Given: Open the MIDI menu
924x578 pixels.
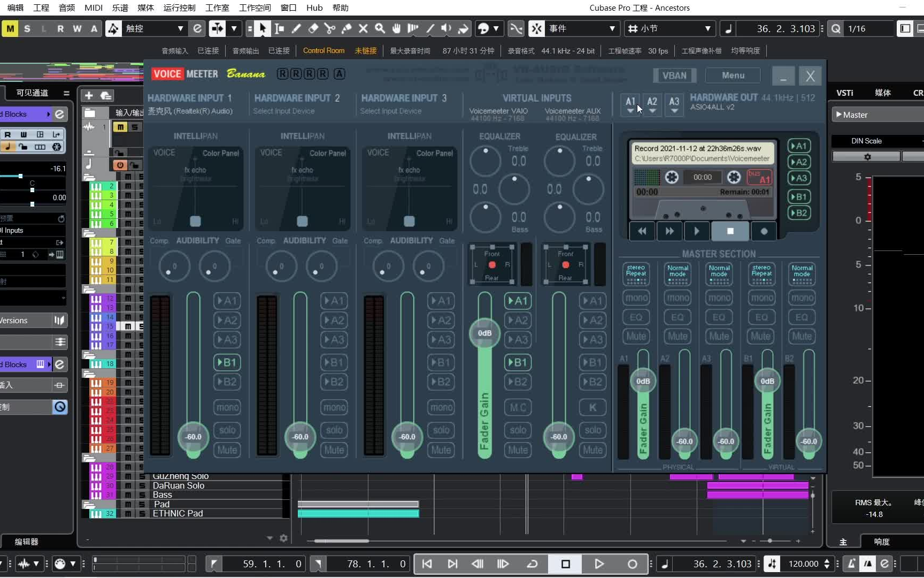Looking at the screenshot, I should [94, 7].
